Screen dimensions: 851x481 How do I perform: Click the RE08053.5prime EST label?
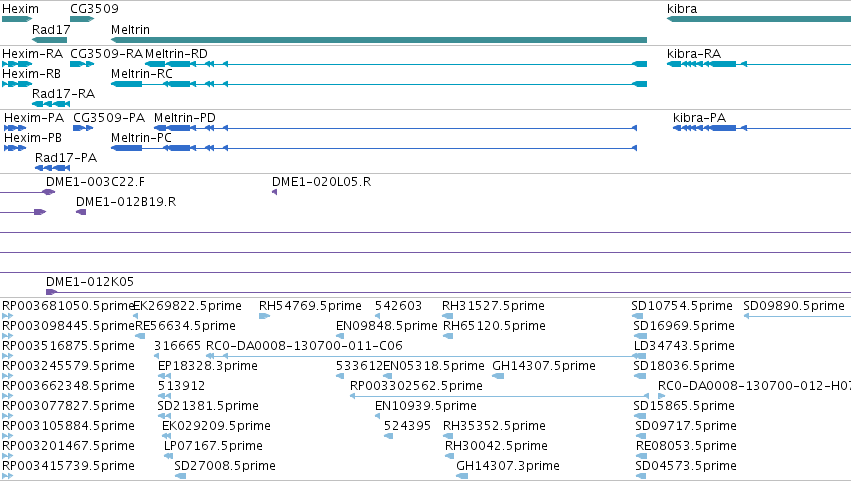[686, 446]
